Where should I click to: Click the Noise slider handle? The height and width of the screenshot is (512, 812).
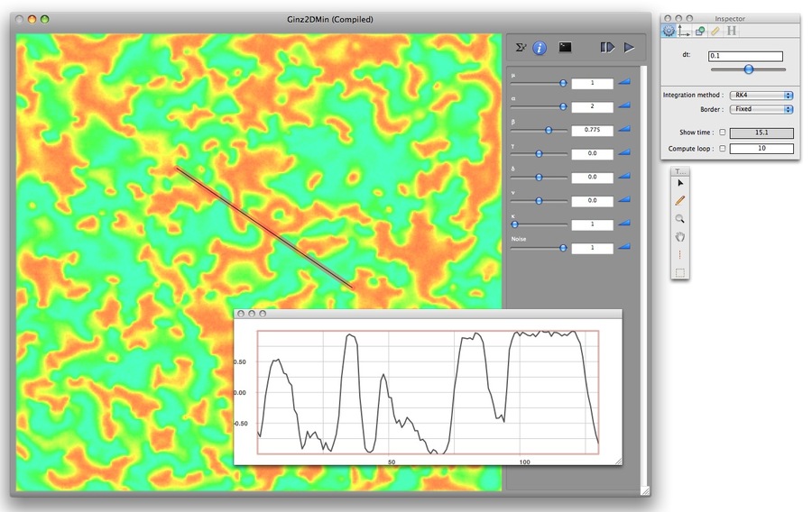(x=563, y=248)
